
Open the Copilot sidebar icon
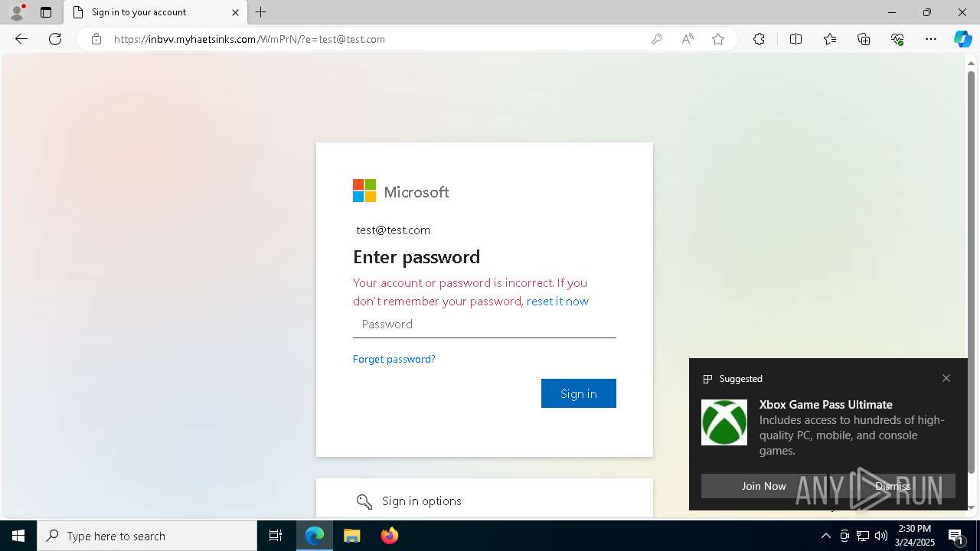tap(962, 39)
